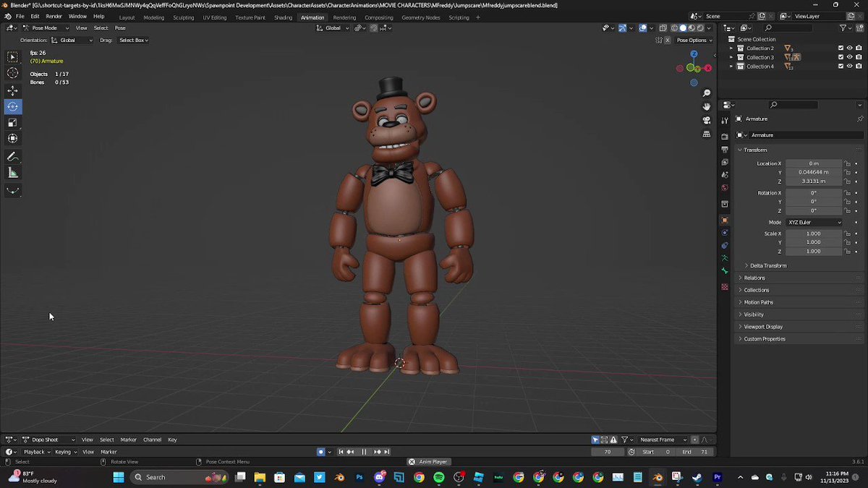Image resolution: width=868 pixels, height=488 pixels.
Task: Click the Windows Start button
Action: click(119, 477)
